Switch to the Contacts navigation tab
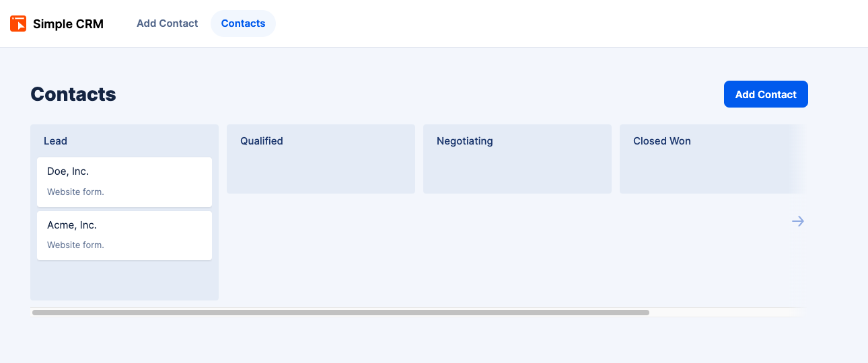The height and width of the screenshot is (363, 868). coord(243,24)
